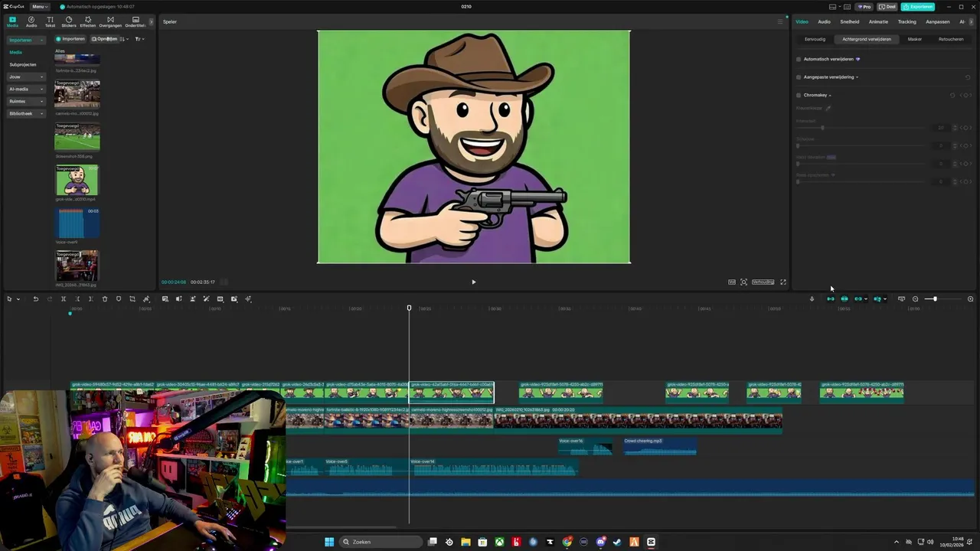Viewport: 980px width, 551px height.
Task: Click the Verhouding aspect ratio button
Action: (763, 282)
